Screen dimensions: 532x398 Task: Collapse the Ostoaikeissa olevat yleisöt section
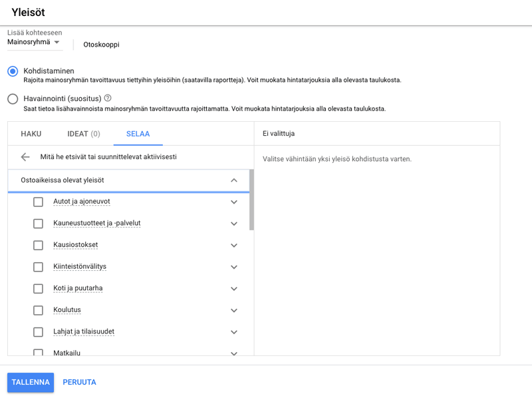click(x=234, y=180)
